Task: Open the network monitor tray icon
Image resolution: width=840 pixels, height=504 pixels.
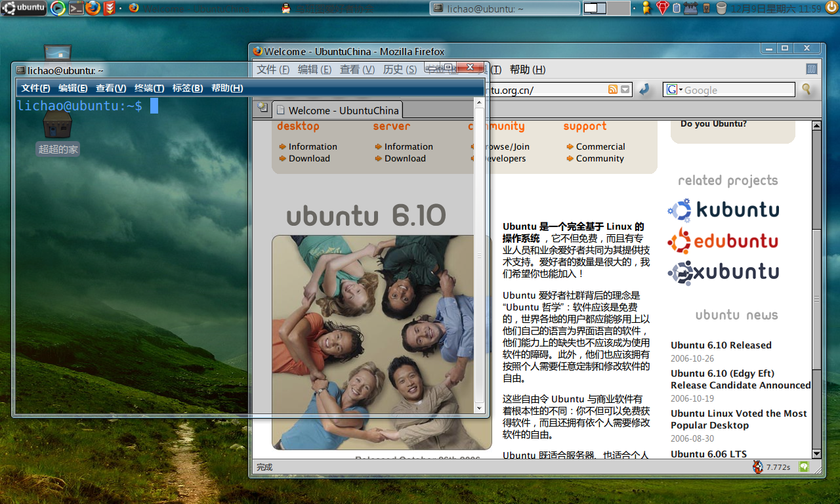Action: tap(690, 8)
